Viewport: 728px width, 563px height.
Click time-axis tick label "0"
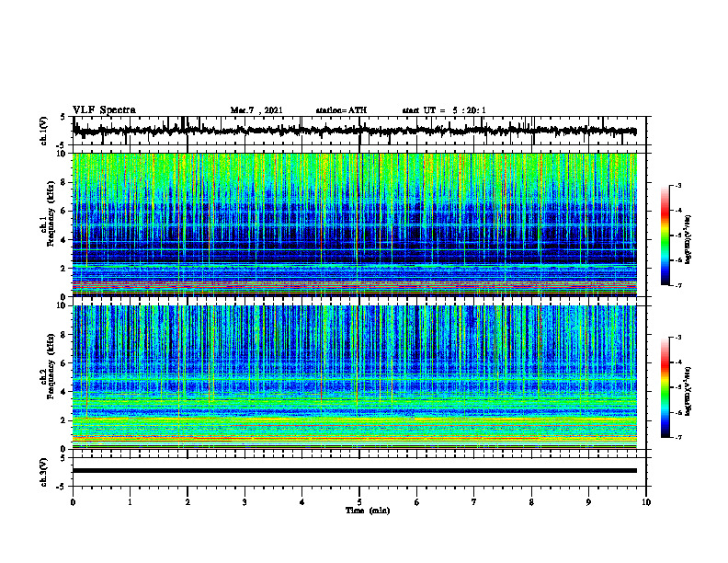(73, 502)
